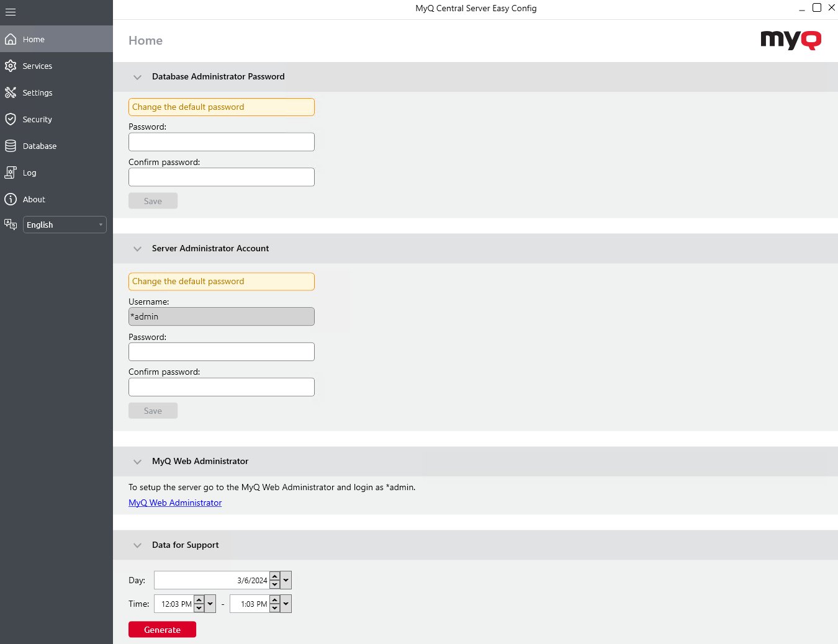Select Home in the sidebar
Image resolution: width=838 pixels, height=644 pixels.
(34, 38)
